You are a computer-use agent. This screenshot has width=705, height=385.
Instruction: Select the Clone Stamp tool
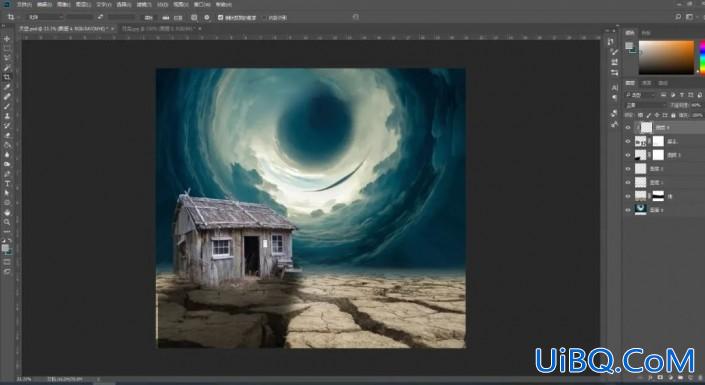click(x=7, y=116)
